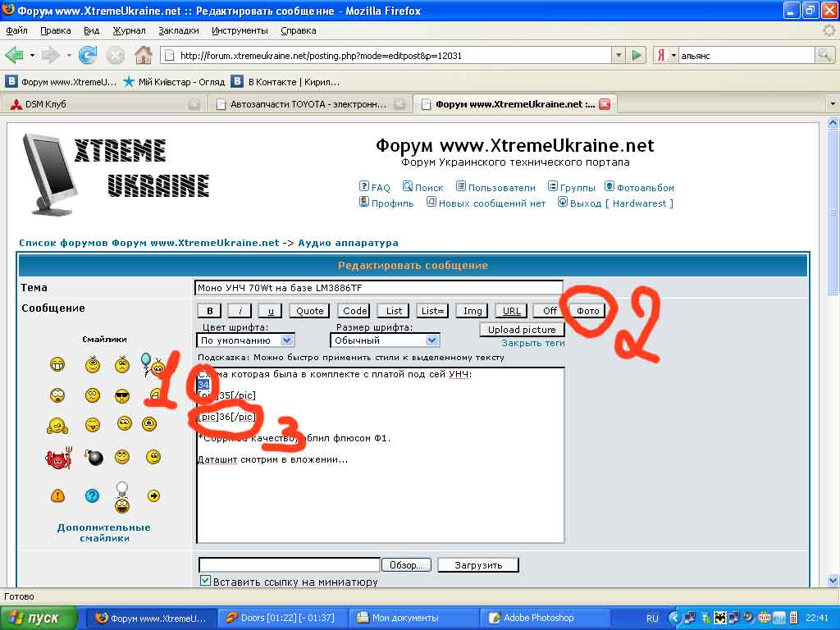This screenshot has height=630, width=840.
Task: Open the Мои документы taskbar item
Action: point(413,618)
